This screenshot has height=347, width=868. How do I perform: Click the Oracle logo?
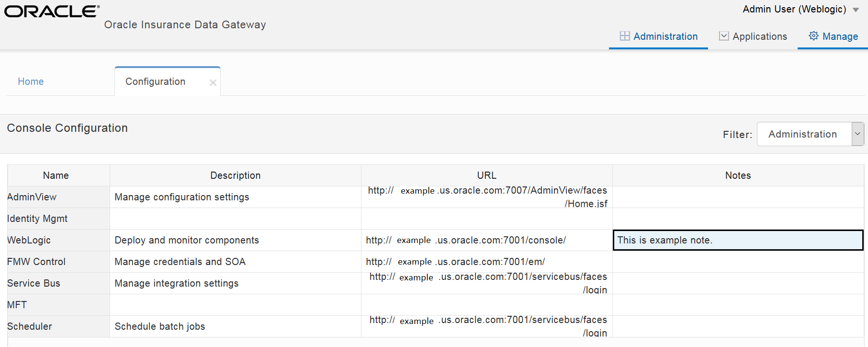[x=52, y=12]
